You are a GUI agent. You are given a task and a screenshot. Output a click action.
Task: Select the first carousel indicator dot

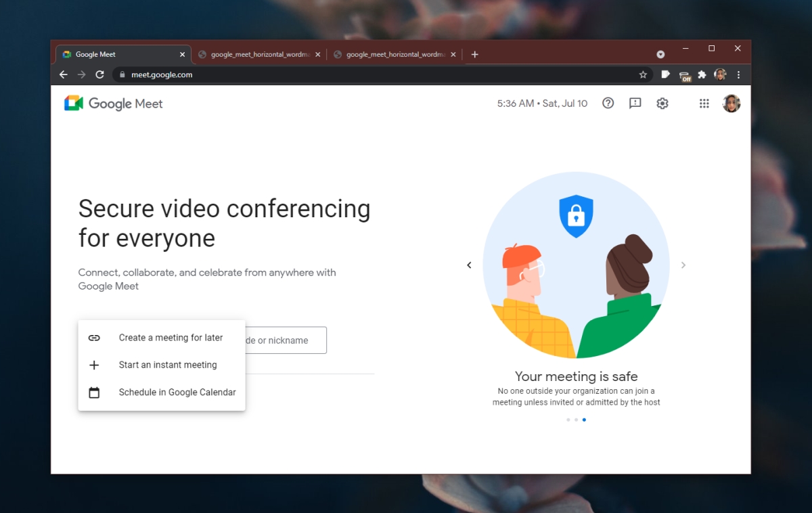click(x=568, y=420)
